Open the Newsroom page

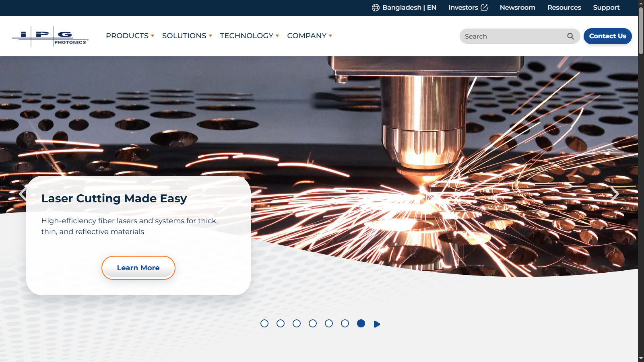point(518,8)
